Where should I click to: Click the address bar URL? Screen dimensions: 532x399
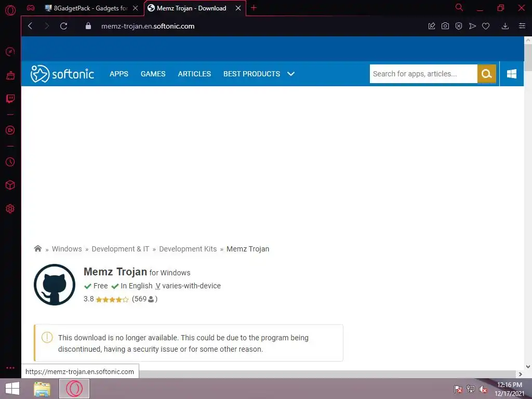tap(148, 26)
